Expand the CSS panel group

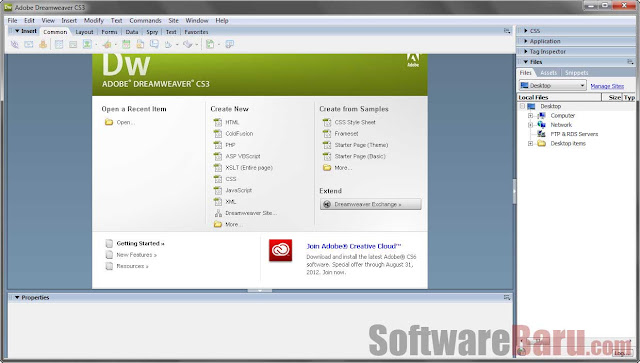tap(526, 31)
